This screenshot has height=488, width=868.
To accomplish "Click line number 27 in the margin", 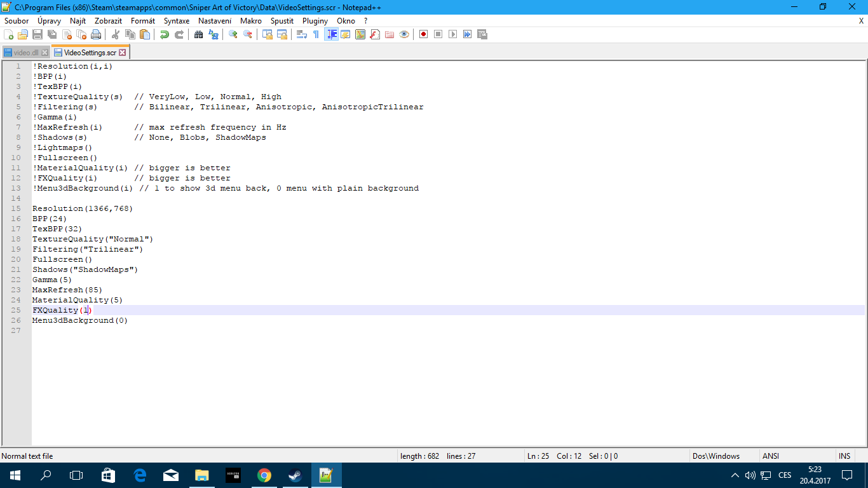I will 16,330.
